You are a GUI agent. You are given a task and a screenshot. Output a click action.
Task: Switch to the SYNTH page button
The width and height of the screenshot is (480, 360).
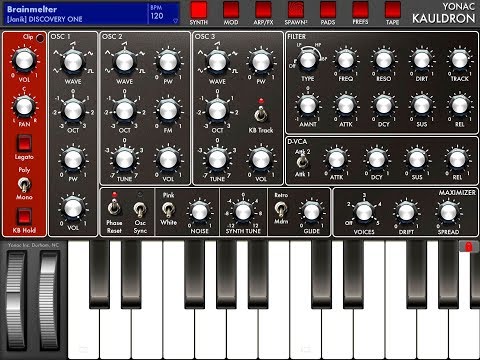coord(199,10)
